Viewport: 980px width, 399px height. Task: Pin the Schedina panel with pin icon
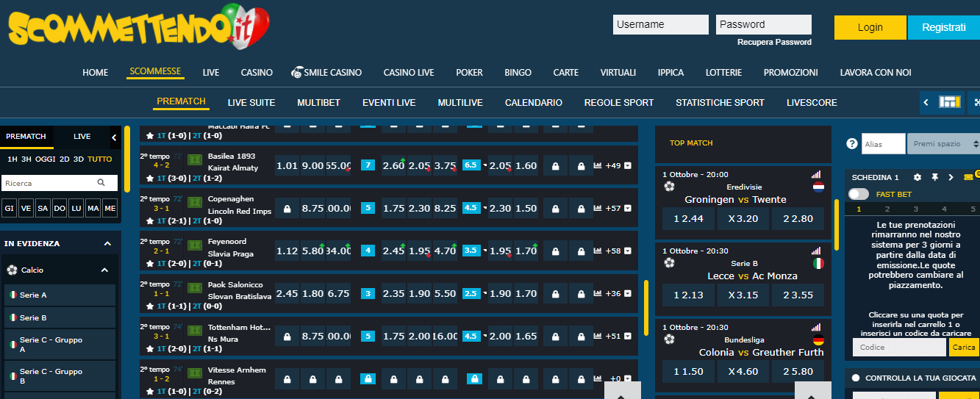934,177
